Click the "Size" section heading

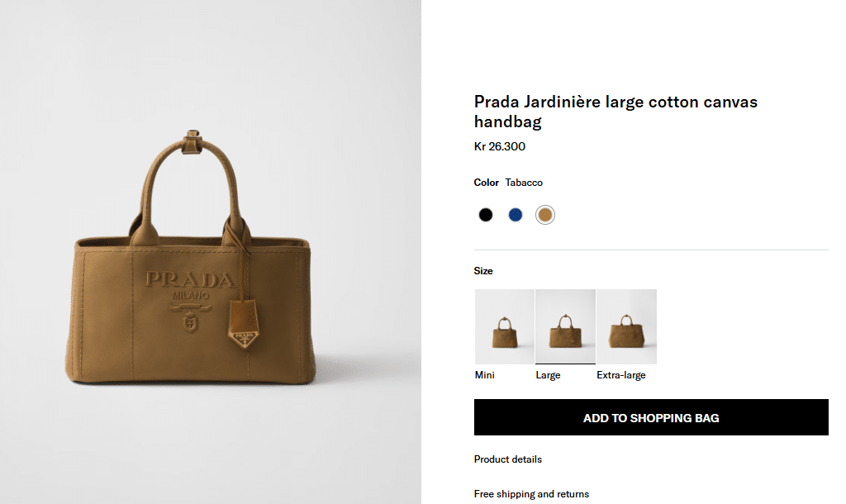(x=483, y=271)
